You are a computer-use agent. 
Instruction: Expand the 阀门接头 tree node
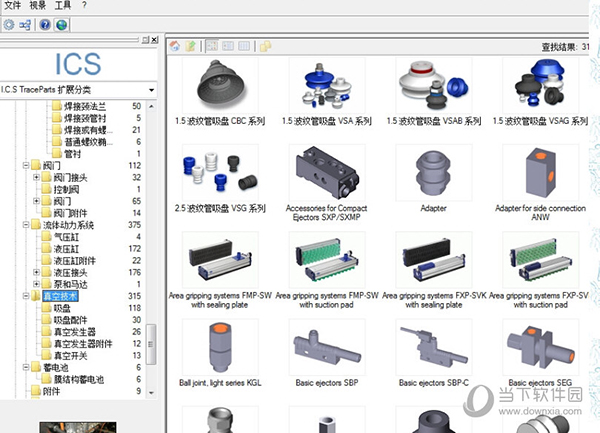pyautogui.click(x=36, y=177)
